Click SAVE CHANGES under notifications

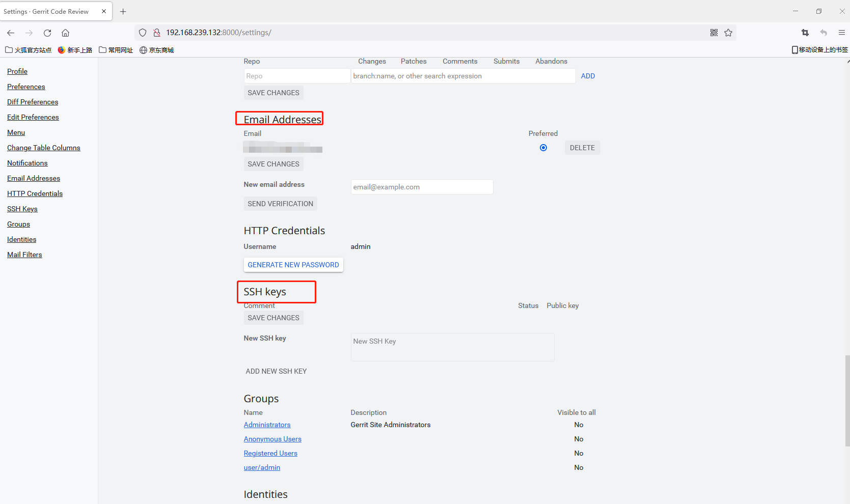tap(273, 93)
